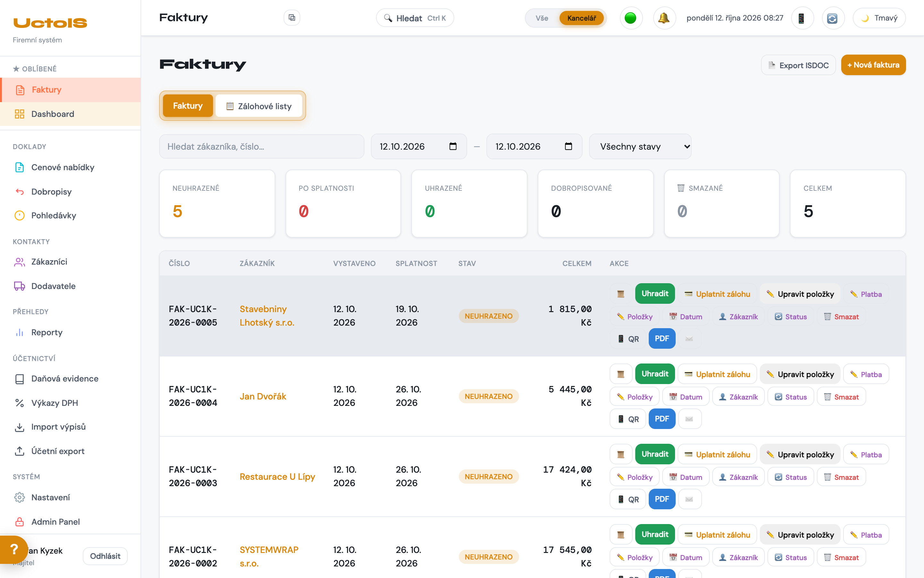Click Uplatnit zálohu for invoice FAK-UC1K-2026-0003
The height and width of the screenshot is (578, 924).
(x=717, y=454)
